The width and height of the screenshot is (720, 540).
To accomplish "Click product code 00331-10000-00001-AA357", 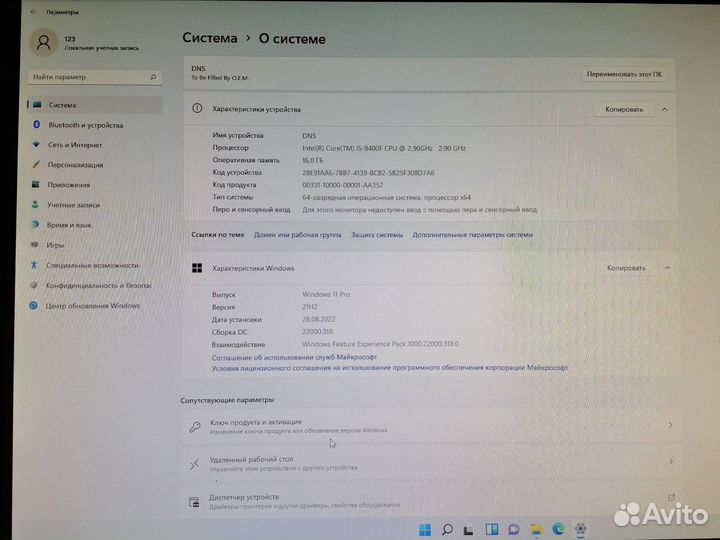I will coord(343,185).
